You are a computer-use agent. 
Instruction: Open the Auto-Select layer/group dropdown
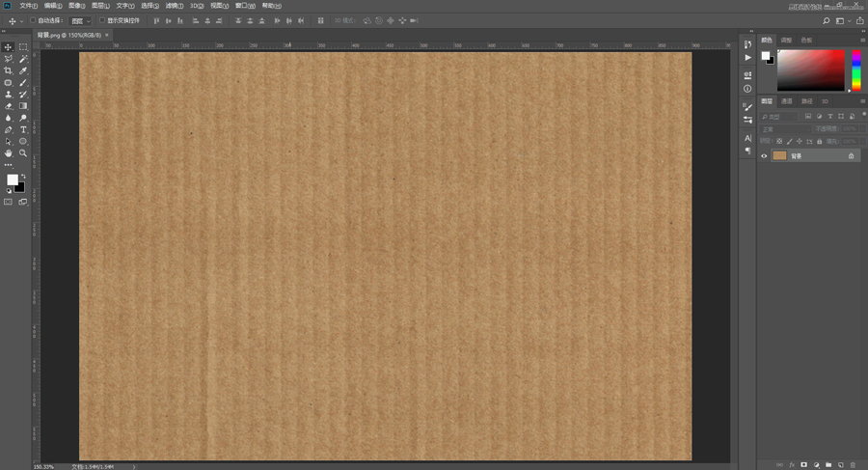pos(80,21)
